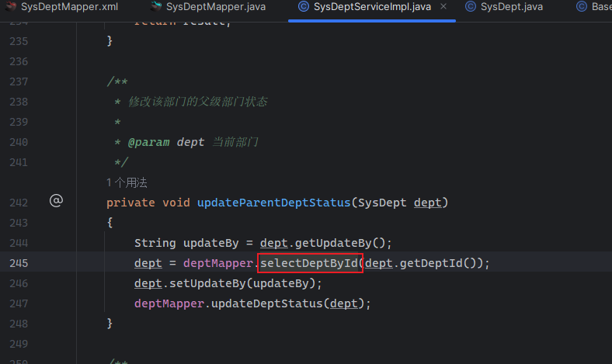Switch to the SysDept.java tab
Image resolution: width=612 pixels, height=364 pixels.
(x=511, y=7)
